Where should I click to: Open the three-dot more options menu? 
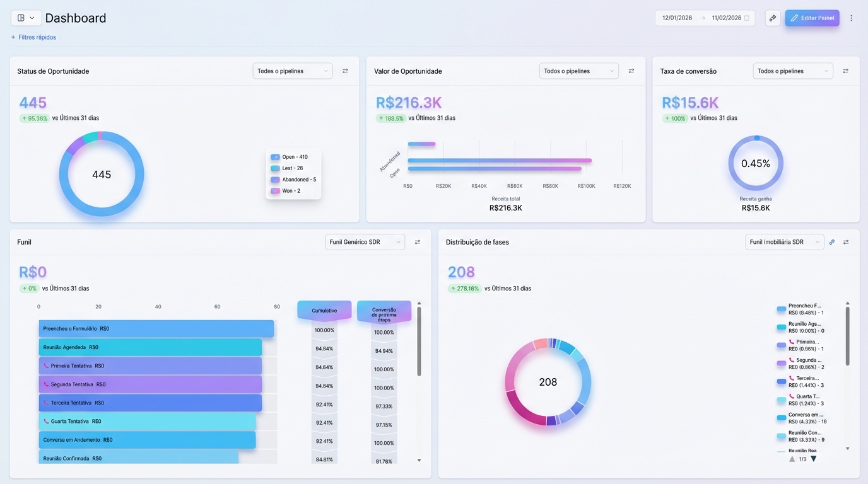(851, 18)
